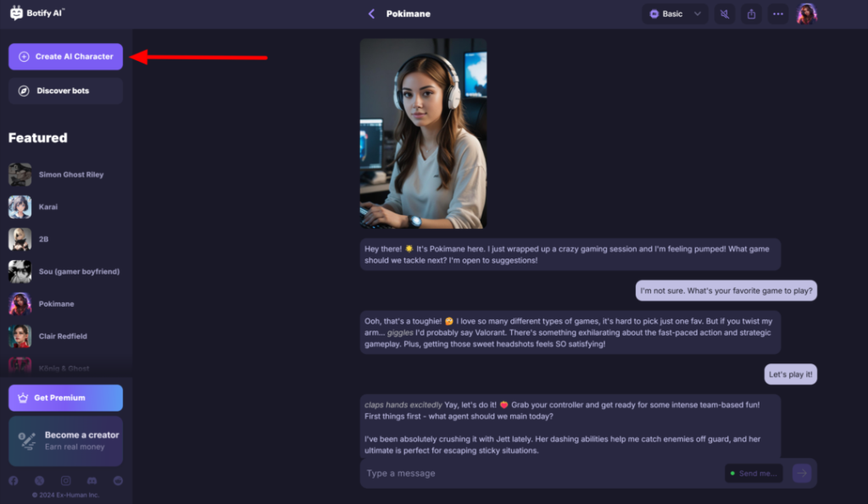
Task: Select Simon Ghost Riley bot
Action: tap(71, 174)
